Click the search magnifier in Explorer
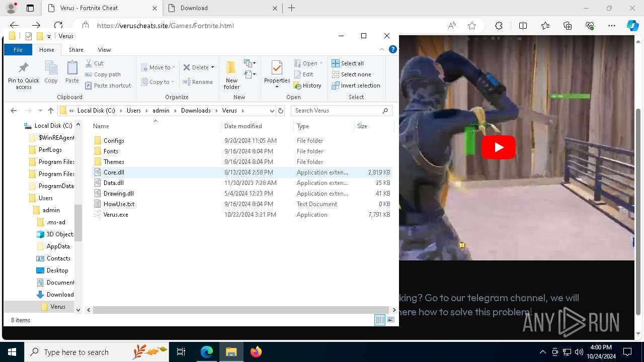644x362 pixels. point(385,111)
